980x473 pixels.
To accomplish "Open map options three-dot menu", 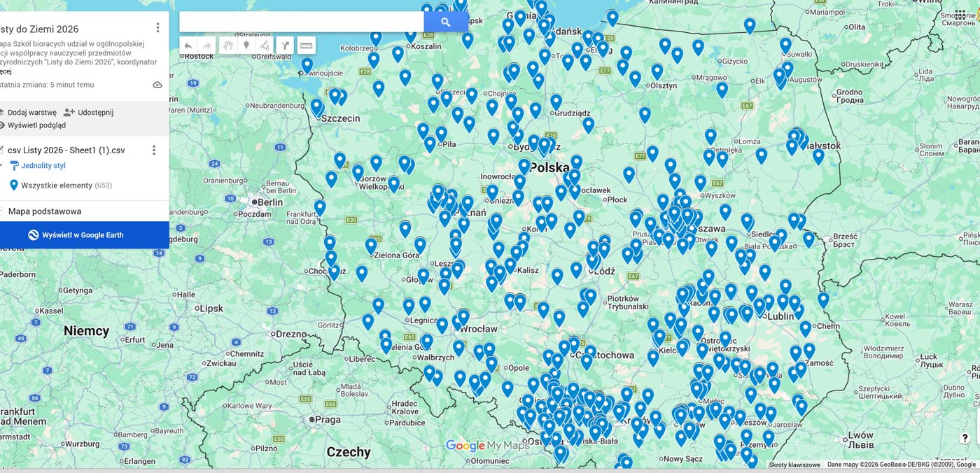I will [x=157, y=28].
